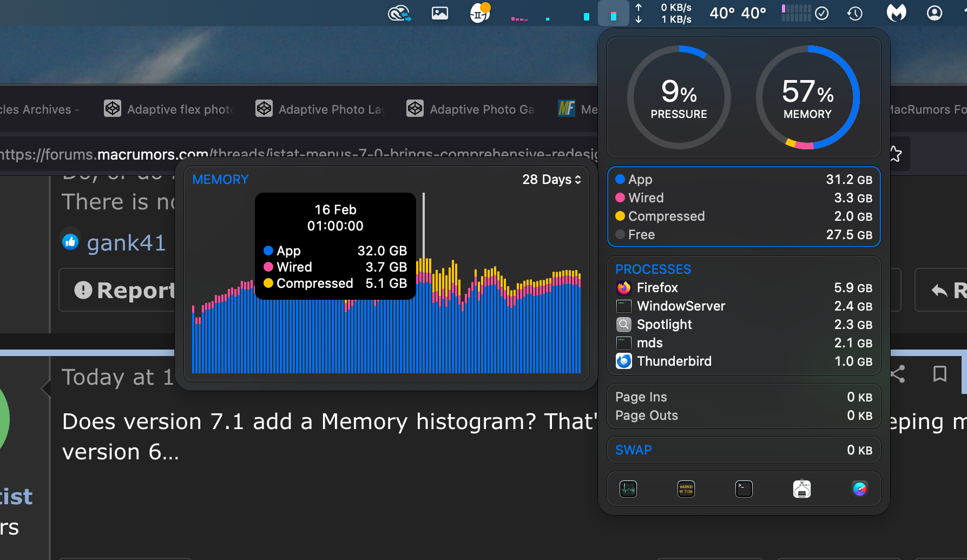Open the MacRumors Fo bookmark
The height and width of the screenshot is (560, 967).
(929, 109)
